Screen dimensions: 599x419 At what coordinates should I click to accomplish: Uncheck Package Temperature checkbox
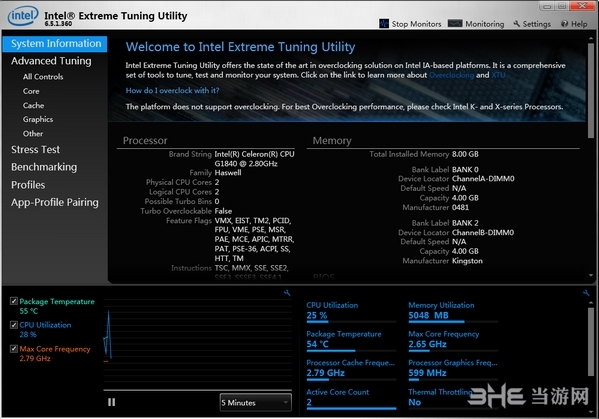[x=14, y=301]
